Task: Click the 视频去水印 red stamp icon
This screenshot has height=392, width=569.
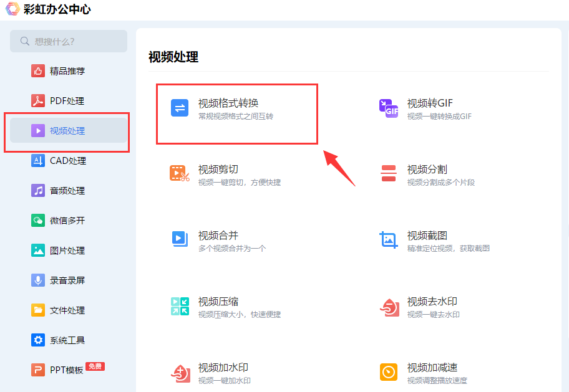Action: tap(389, 307)
